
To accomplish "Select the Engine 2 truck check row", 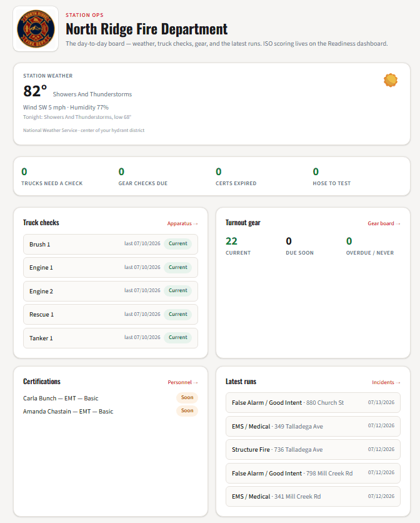I will (111, 291).
